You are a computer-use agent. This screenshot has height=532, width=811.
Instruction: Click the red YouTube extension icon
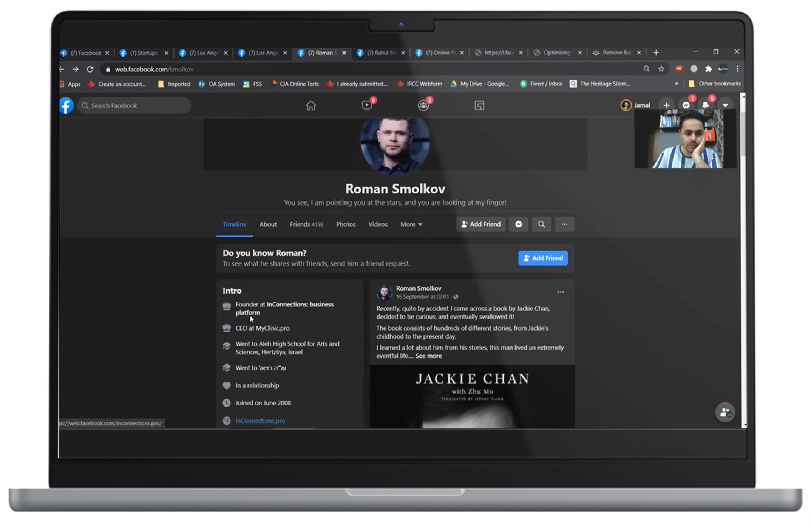click(x=679, y=69)
